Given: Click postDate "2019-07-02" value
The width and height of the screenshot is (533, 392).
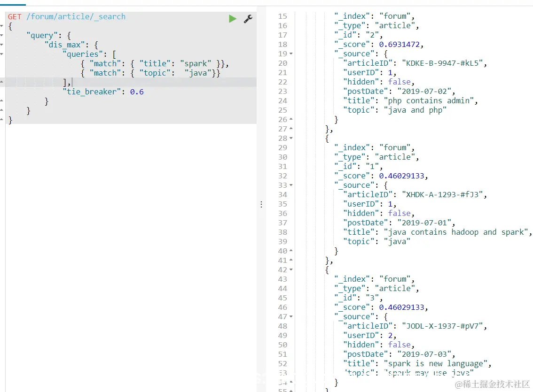Looking at the screenshot, I should [424, 91].
